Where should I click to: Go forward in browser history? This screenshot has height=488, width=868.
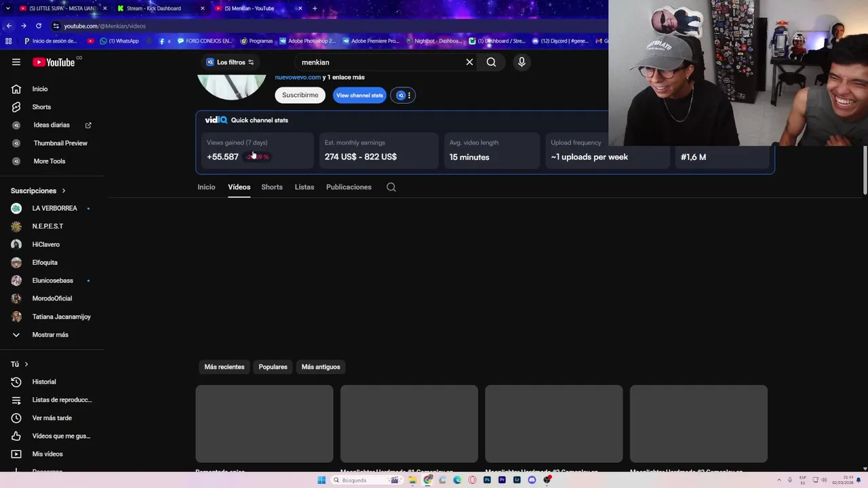click(24, 26)
